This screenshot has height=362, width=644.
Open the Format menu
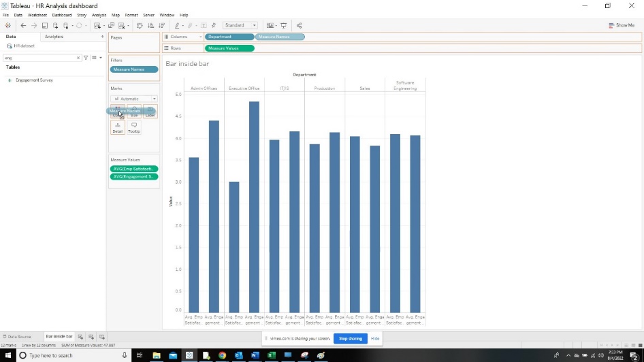(x=131, y=15)
